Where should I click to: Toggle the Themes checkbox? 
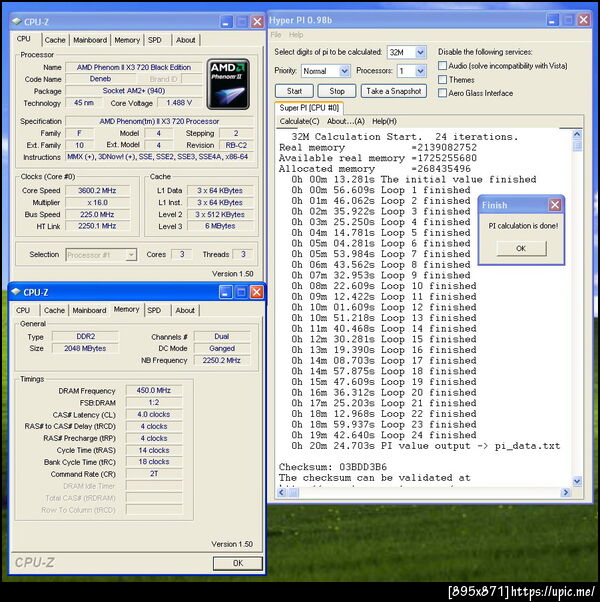click(x=443, y=79)
